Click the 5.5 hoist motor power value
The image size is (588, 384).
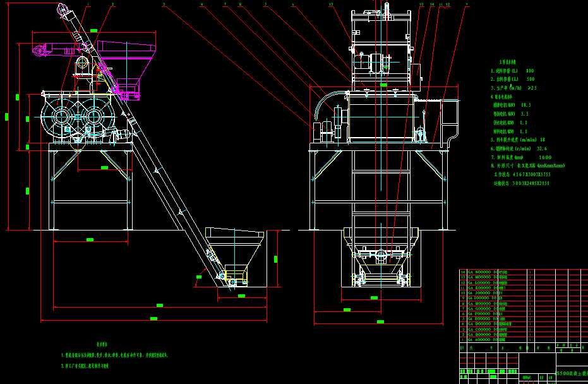click(525, 114)
